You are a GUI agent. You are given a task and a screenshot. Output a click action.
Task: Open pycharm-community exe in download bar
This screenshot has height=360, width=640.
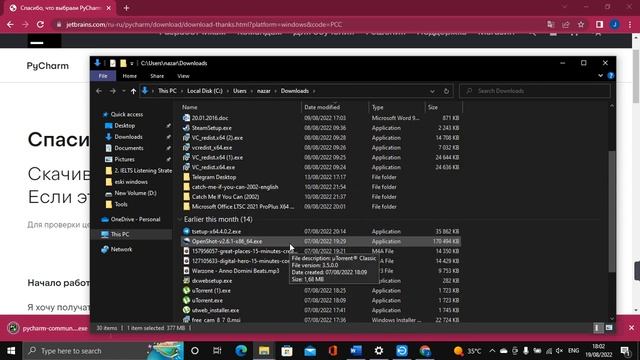[x=49, y=328]
